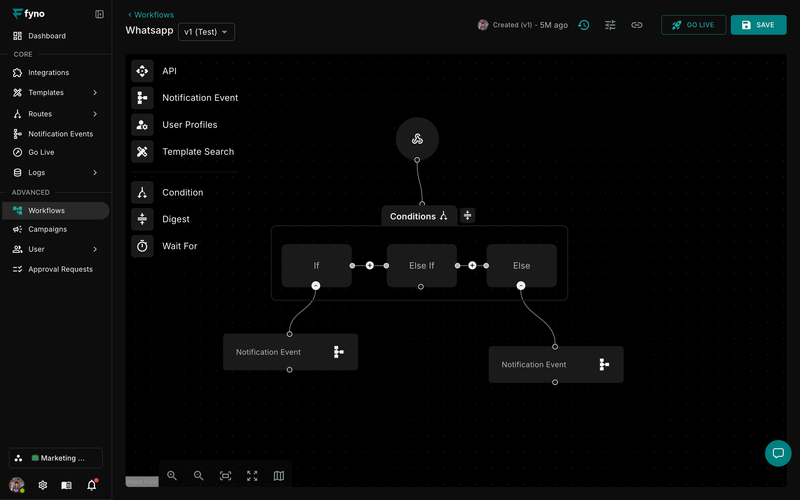This screenshot has width=800, height=500.
Task: Fit workflow view to screen
Action: click(x=225, y=476)
